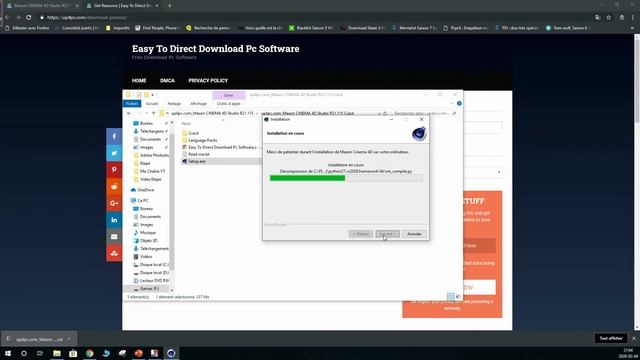Viewport: 640px width, 360px height.
Task: Open the Windows Start menu
Action: coord(8,353)
